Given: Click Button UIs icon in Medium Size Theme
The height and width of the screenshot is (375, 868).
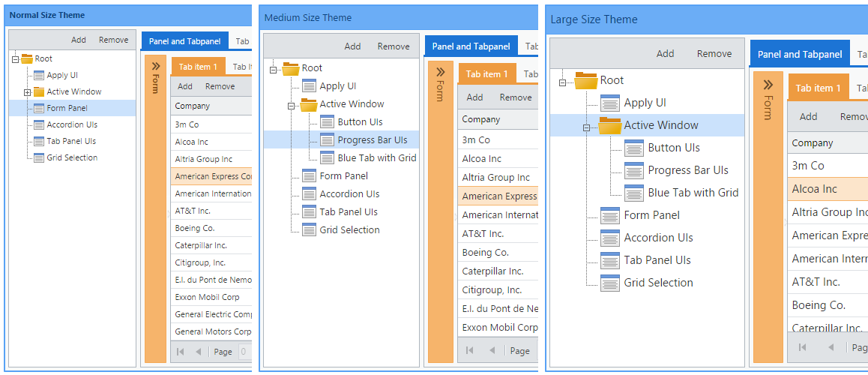Looking at the screenshot, I should (327, 121).
